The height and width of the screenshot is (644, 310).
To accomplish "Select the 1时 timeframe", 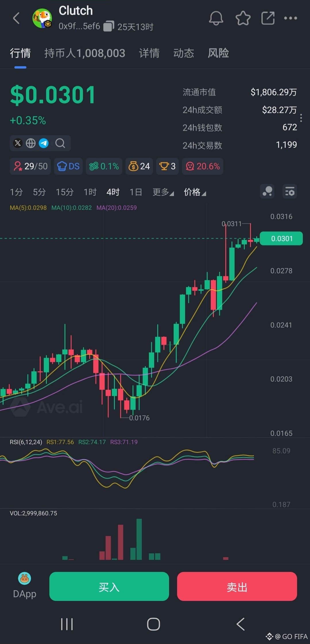I will pos(90,192).
